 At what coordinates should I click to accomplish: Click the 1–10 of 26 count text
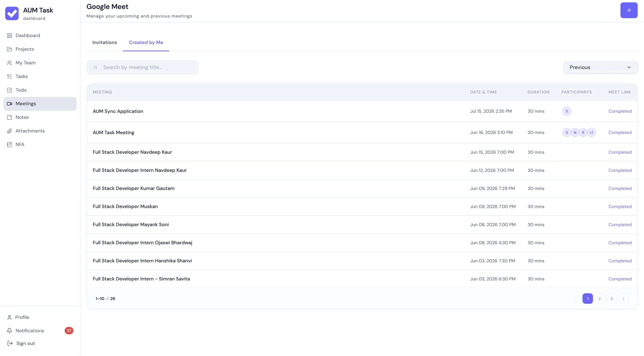pyautogui.click(x=105, y=298)
